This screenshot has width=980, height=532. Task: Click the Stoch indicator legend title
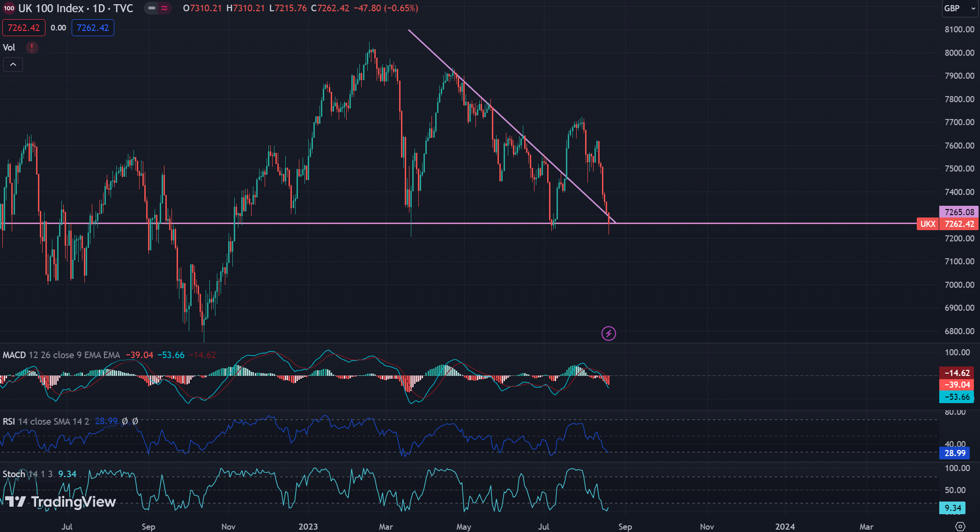(x=13, y=474)
